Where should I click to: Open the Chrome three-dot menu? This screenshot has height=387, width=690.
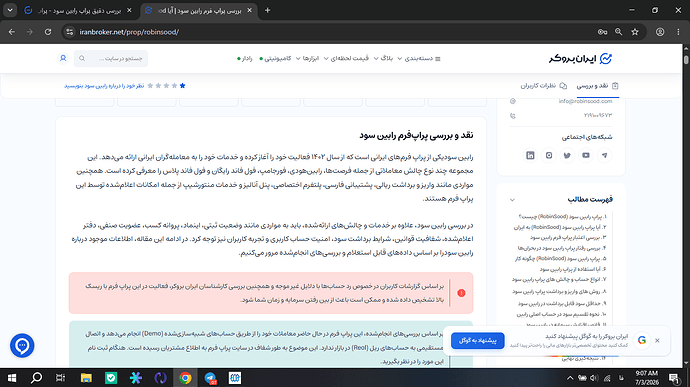[678, 32]
